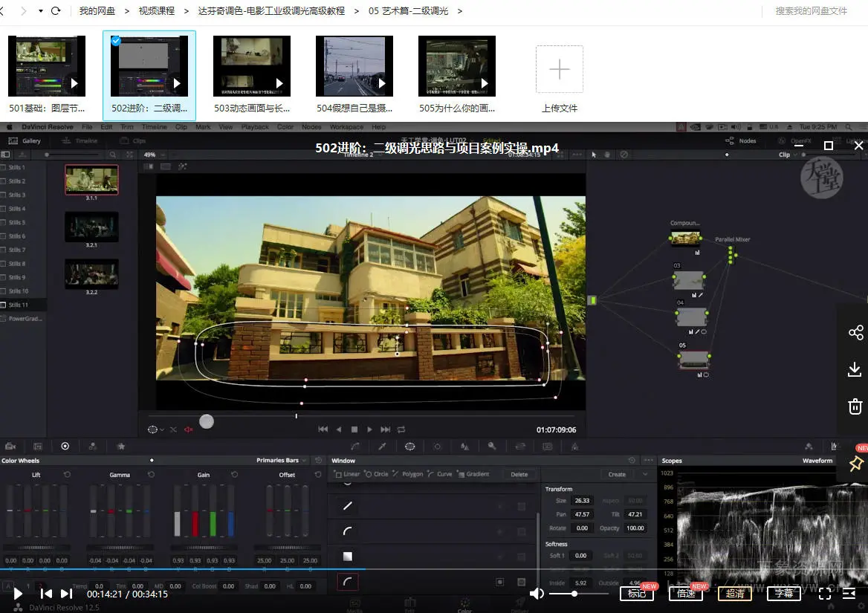The image size is (868, 613).
Task: Expand the navigation history dropdown arrow
Action: pos(39,11)
